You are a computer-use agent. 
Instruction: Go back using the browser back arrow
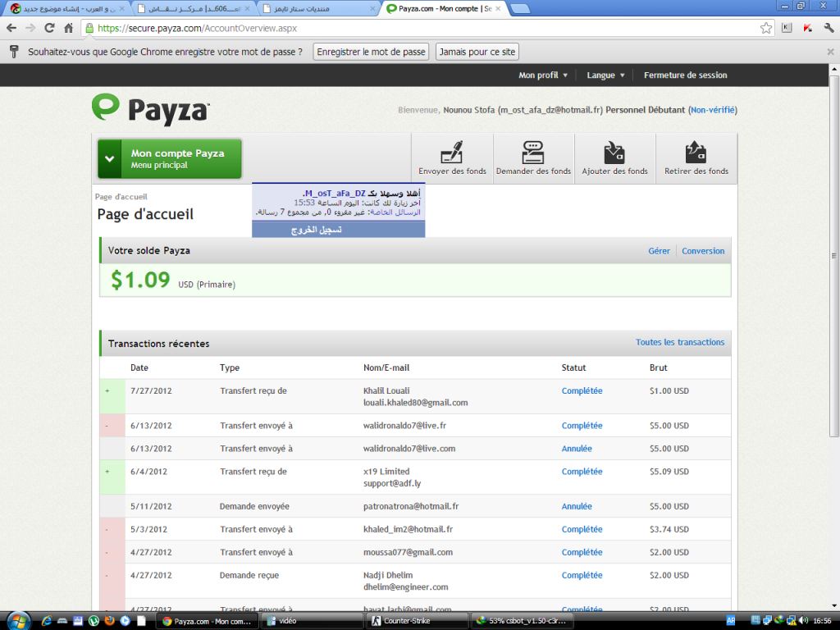click(11, 29)
